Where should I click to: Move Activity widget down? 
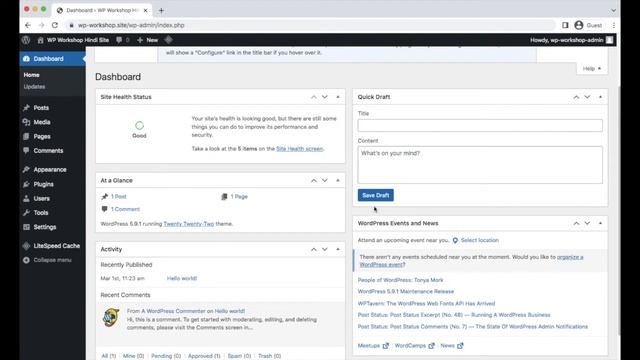(x=324, y=249)
